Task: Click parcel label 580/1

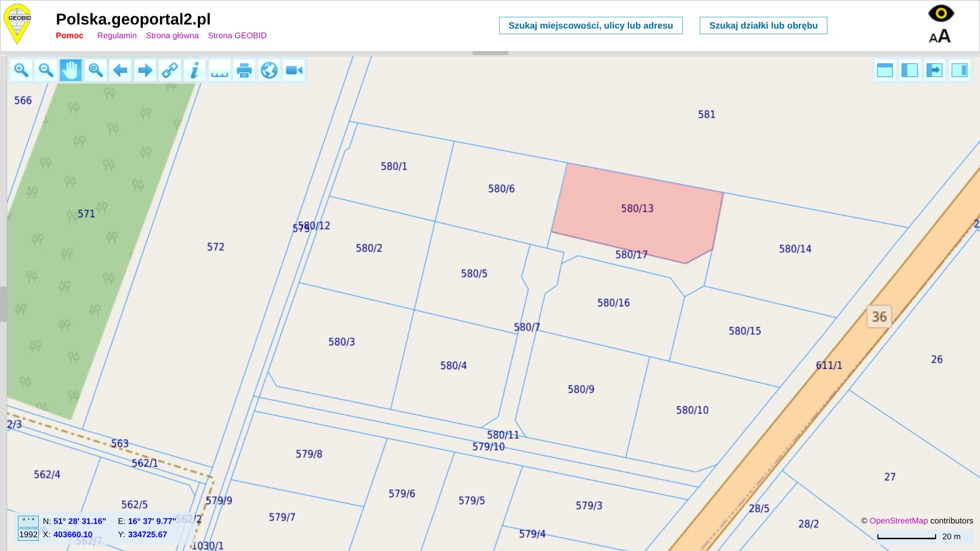Action: click(x=394, y=166)
